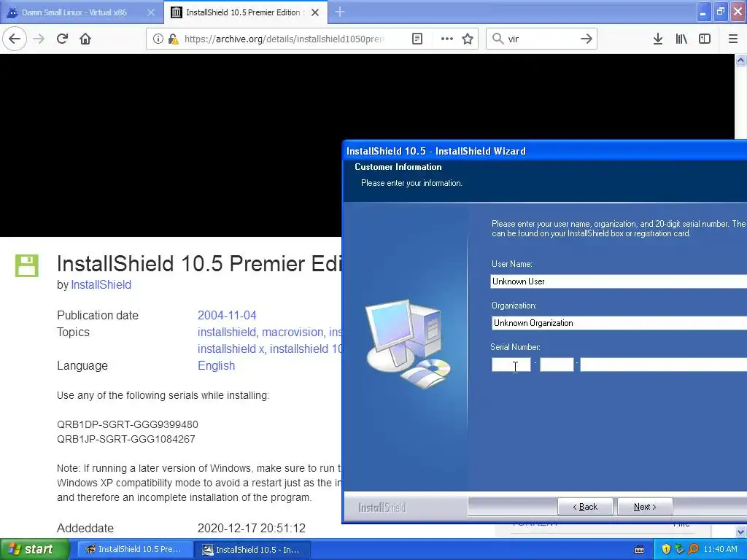The width and height of the screenshot is (747, 560).
Task: Click the first Serial Number box
Action: (511, 365)
